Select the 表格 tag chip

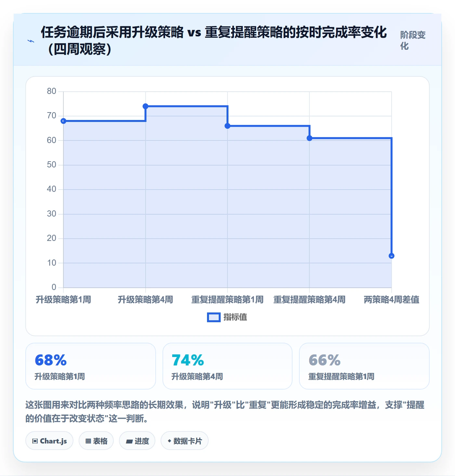click(x=96, y=441)
